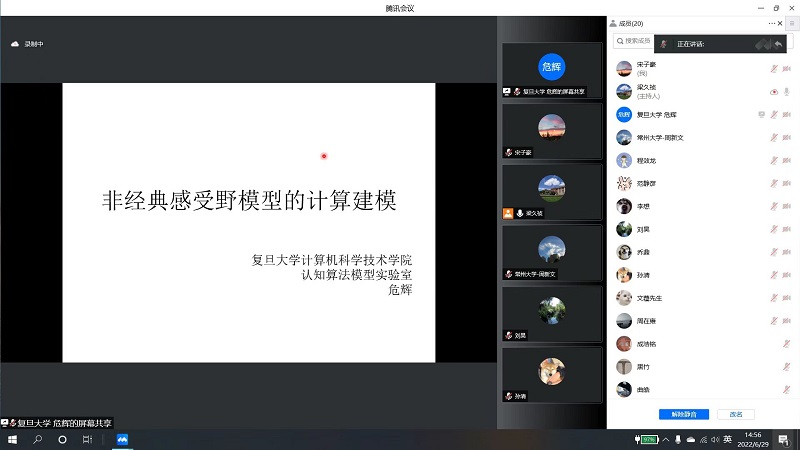Screen dimensions: 800x450
Task: Click the 复旦大学 危辉的屏幕共享 label at the bottom left
Action: tap(56, 423)
